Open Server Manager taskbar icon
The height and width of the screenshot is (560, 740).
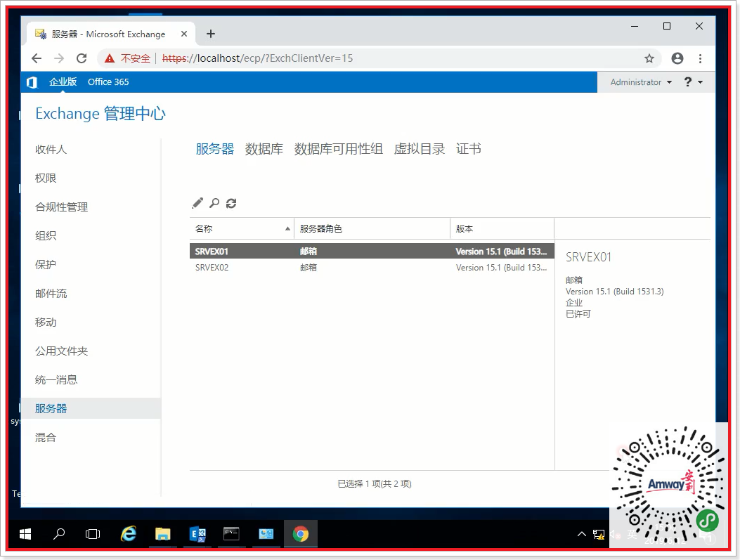(x=266, y=534)
